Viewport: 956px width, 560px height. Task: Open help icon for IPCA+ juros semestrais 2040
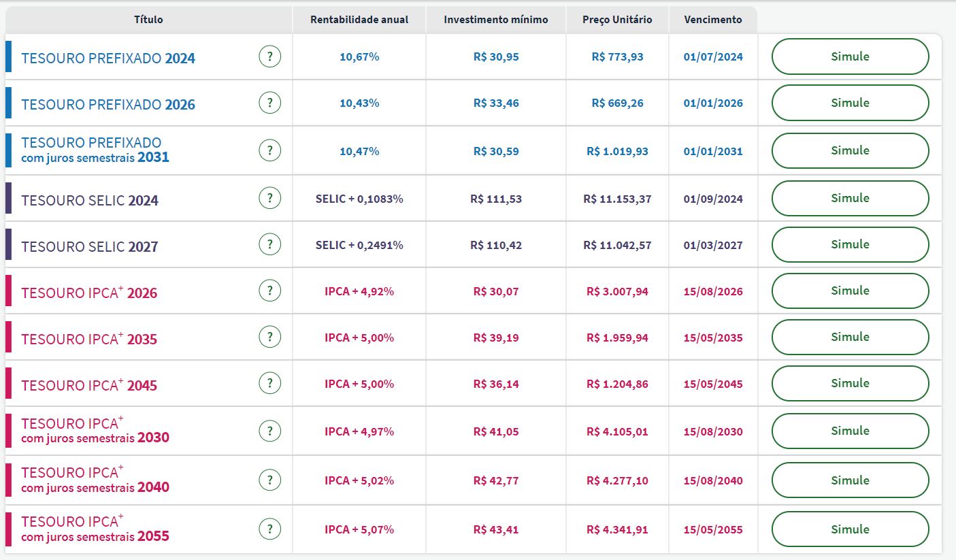click(270, 480)
